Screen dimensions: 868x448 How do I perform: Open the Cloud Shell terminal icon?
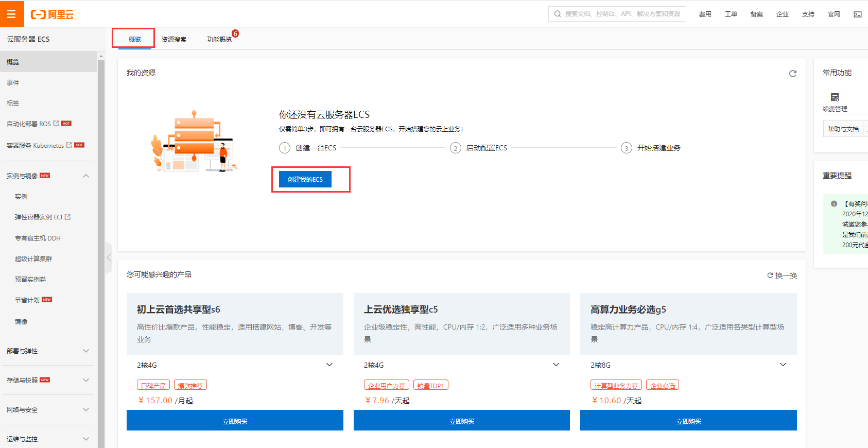858,14
